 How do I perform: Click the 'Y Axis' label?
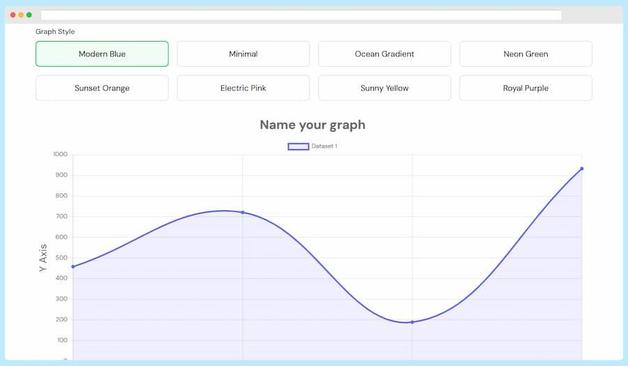click(x=43, y=257)
